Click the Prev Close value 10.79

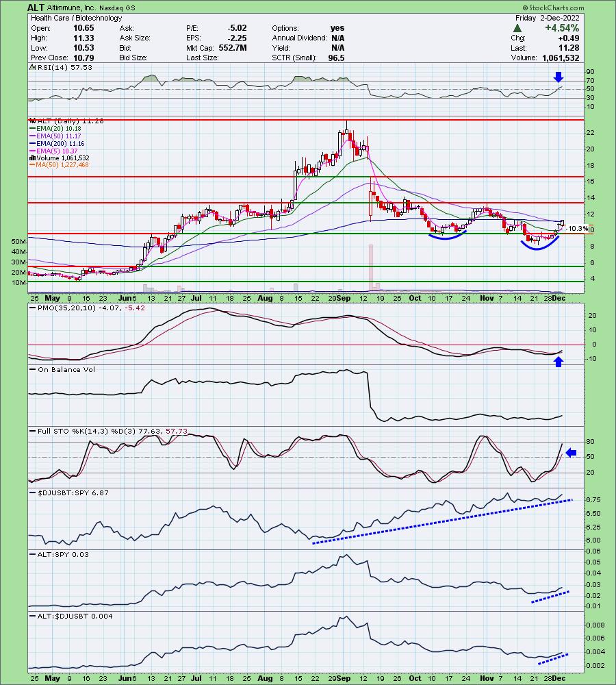pyautogui.click(x=84, y=58)
